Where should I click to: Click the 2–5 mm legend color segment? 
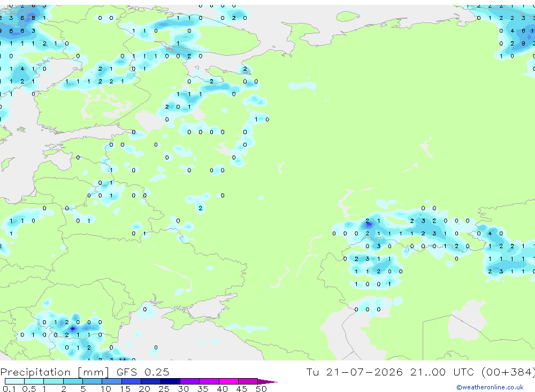click(x=73, y=381)
